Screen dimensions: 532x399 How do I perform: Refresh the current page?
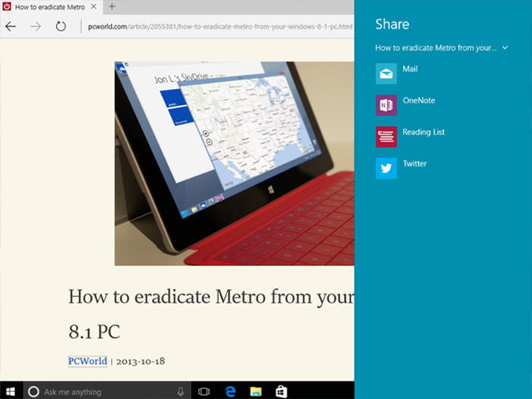[x=61, y=27]
